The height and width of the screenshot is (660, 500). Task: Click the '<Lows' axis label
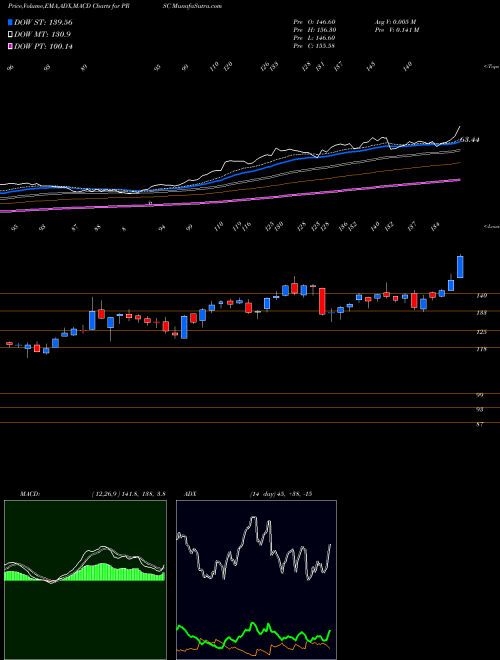[491, 226]
